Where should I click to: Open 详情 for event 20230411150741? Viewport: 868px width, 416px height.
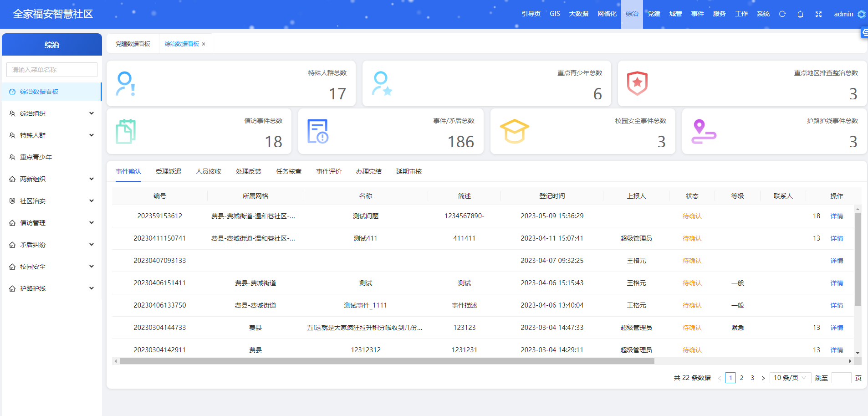pos(837,238)
